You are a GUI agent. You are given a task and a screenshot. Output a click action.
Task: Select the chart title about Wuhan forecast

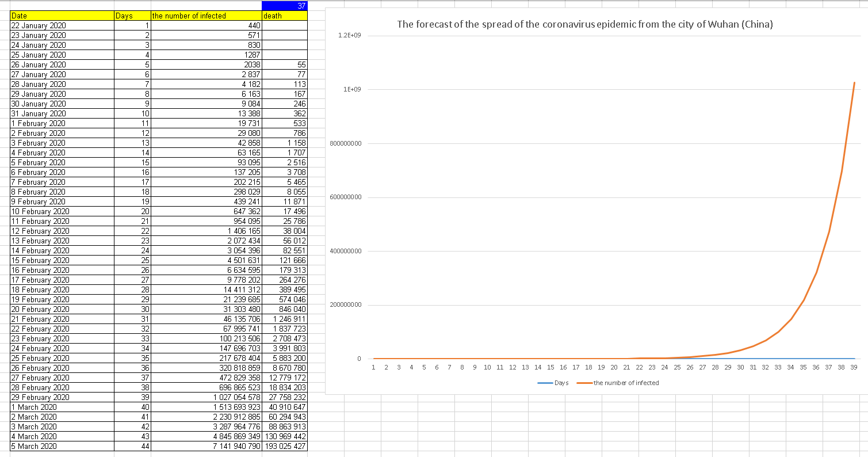(x=585, y=25)
